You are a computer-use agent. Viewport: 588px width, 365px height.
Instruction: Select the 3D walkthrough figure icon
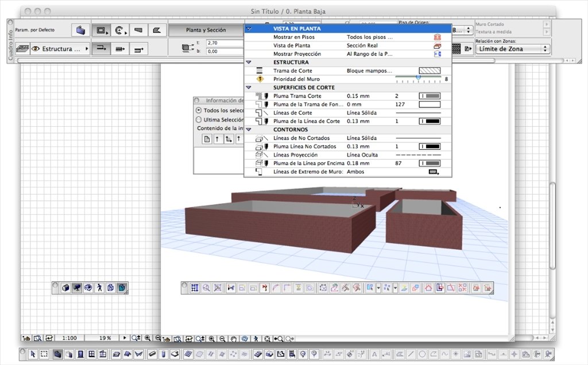point(99,288)
